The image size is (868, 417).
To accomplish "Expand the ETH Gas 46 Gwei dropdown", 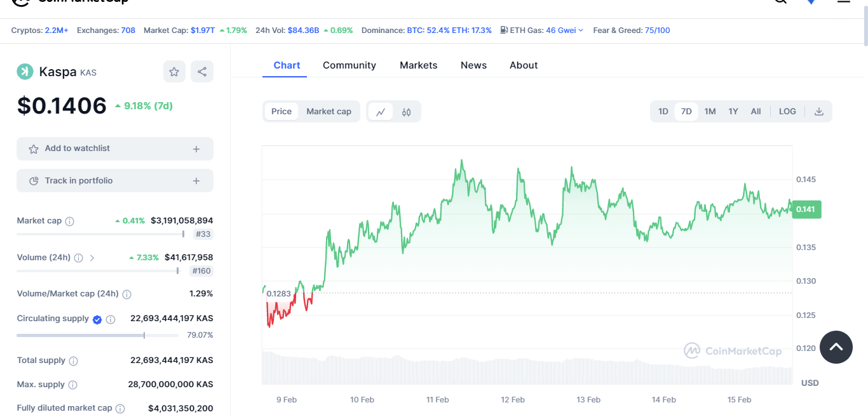I will coord(564,30).
